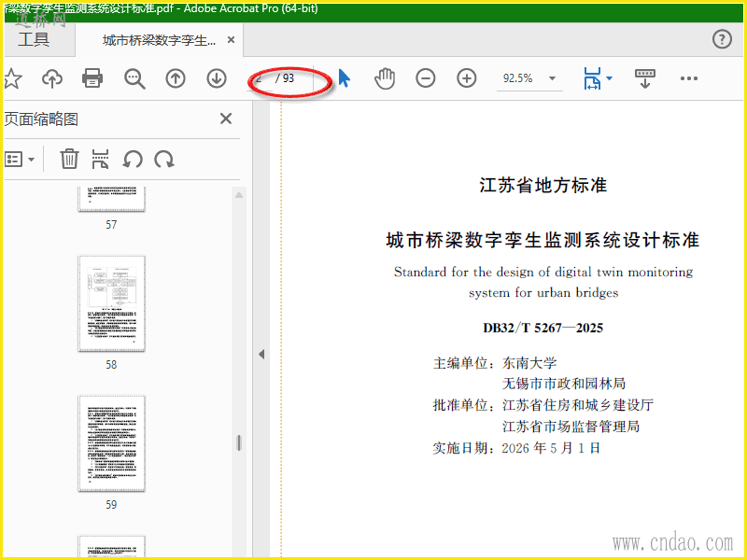Select the arrow selection tool

[x=344, y=78]
